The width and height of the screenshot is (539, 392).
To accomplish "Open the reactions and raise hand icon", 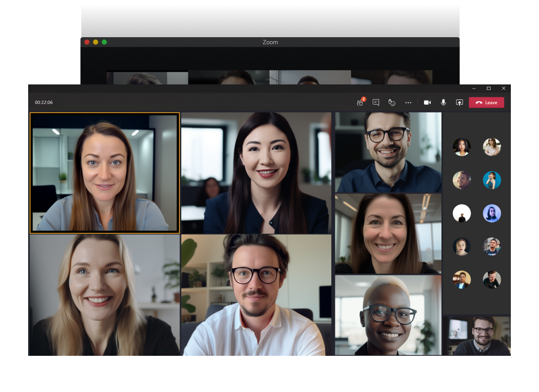I will [x=392, y=103].
